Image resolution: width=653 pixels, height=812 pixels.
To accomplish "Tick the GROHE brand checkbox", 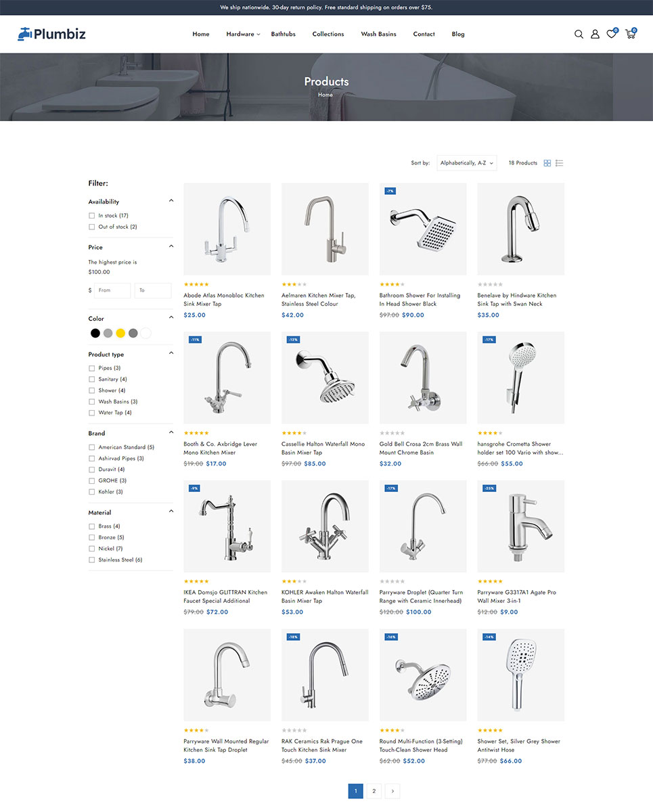I will tap(91, 480).
